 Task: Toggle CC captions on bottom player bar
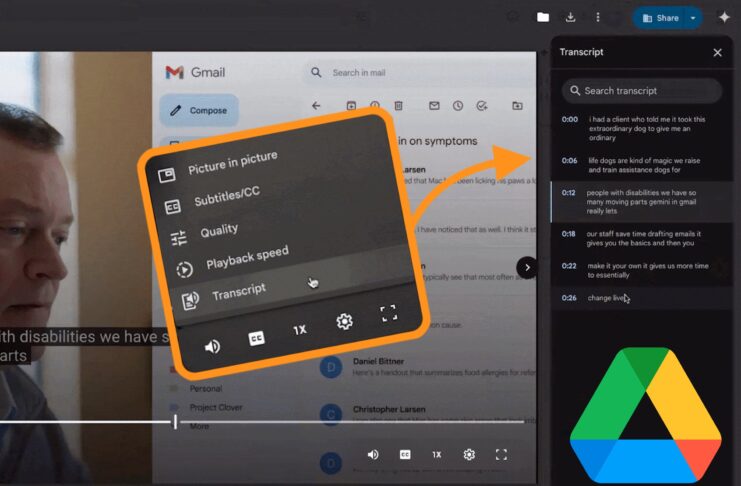point(405,455)
